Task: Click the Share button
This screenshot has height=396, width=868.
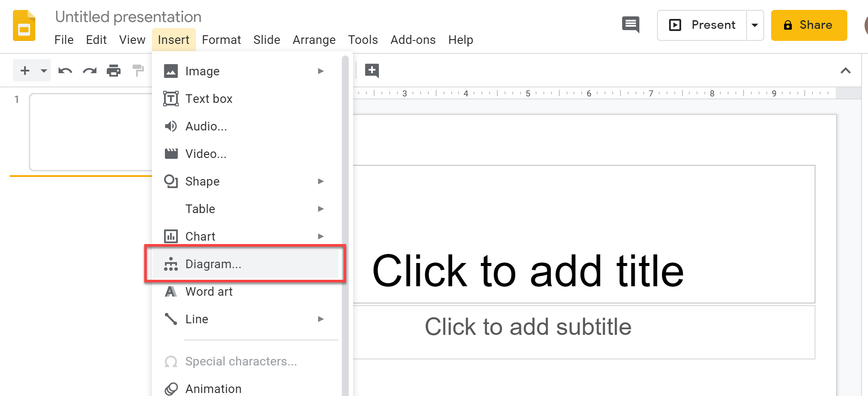Action: click(x=809, y=25)
